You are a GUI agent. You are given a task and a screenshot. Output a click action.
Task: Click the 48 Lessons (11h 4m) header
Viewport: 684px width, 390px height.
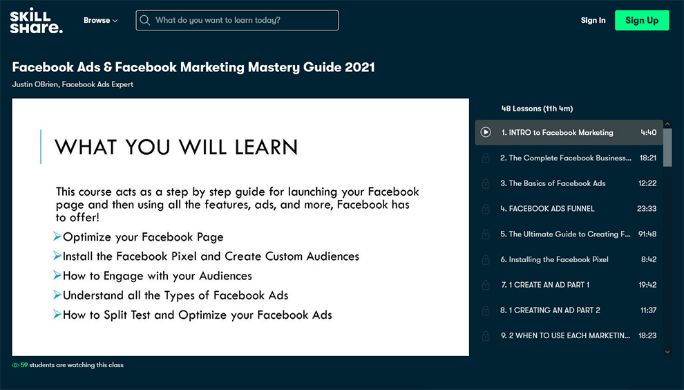tap(537, 109)
